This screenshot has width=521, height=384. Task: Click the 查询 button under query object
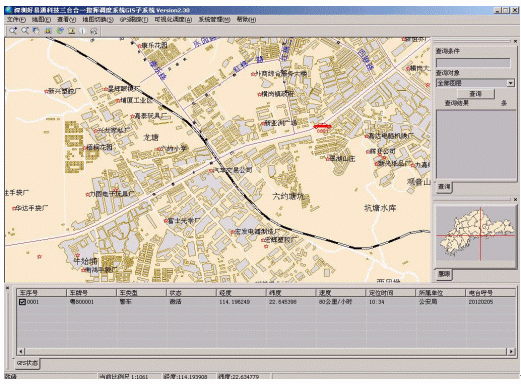pos(476,94)
